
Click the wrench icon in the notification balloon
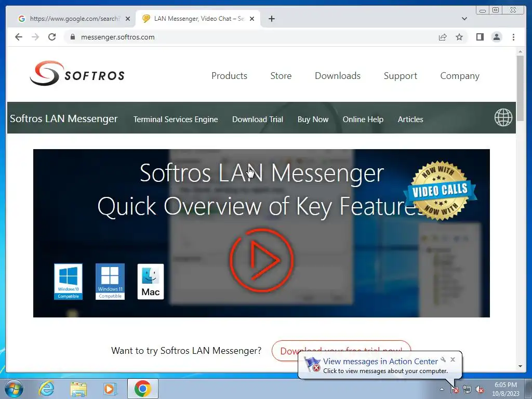(x=443, y=360)
